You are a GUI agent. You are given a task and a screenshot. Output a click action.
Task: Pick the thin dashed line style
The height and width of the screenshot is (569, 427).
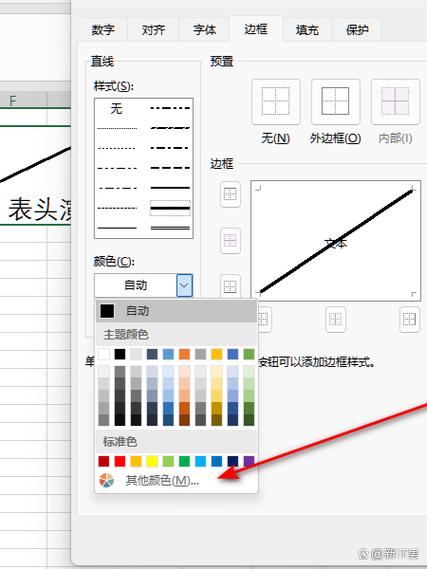tap(117, 208)
